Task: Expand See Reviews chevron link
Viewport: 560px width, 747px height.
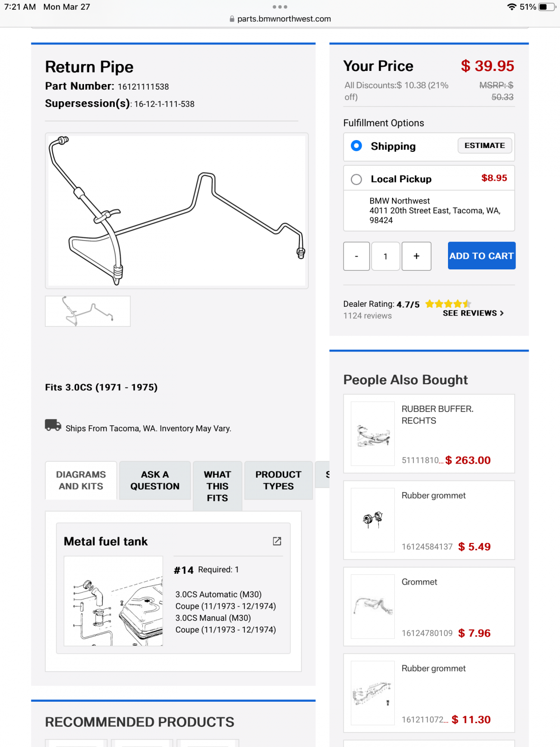Action: [473, 313]
